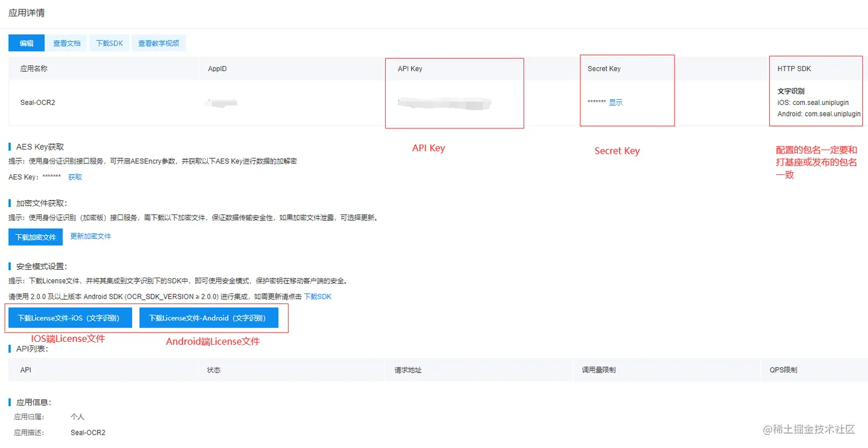
Task: Click the masked AppID value
Action: click(x=221, y=102)
